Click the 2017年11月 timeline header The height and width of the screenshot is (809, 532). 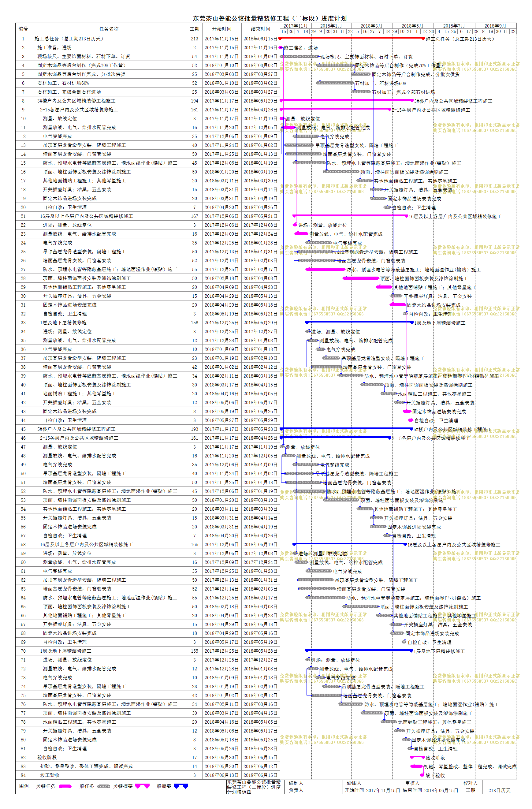296,26
